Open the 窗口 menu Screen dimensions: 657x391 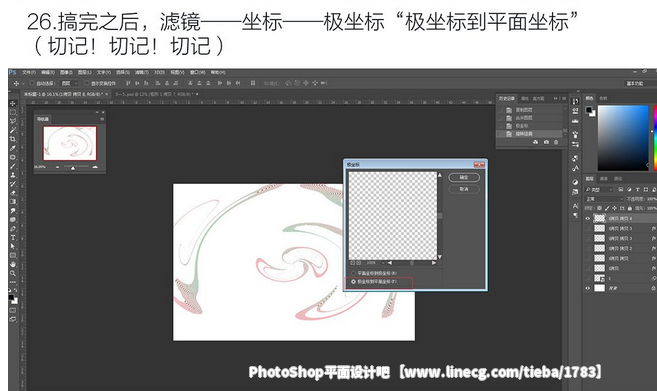click(197, 73)
